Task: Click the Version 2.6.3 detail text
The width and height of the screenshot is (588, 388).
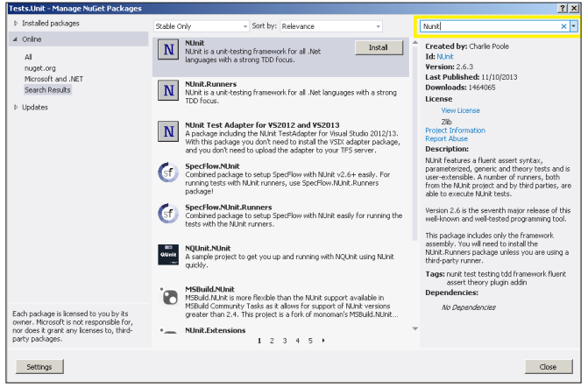Action: click(450, 67)
